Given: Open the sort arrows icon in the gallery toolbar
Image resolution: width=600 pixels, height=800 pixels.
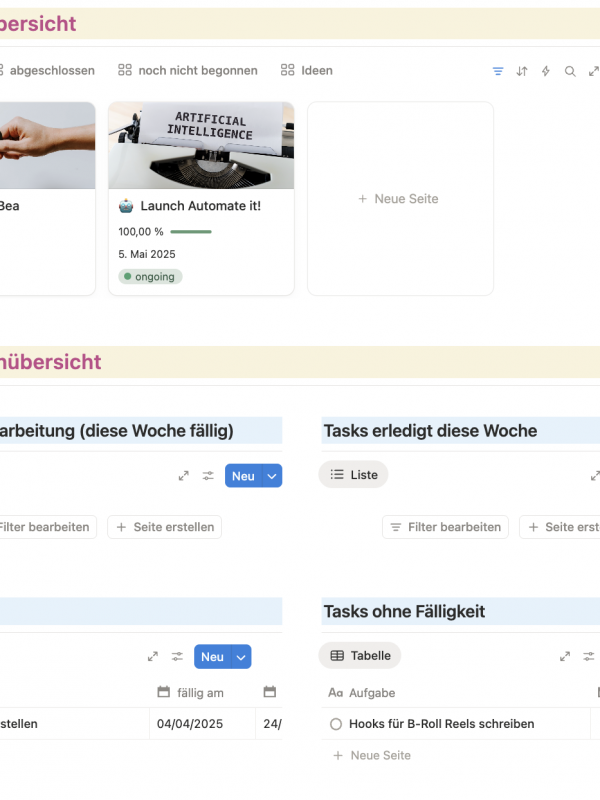Looking at the screenshot, I should pyautogui.click(x=522, y=71).
